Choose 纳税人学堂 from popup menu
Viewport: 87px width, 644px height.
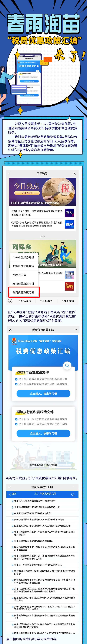pos(19,275)
